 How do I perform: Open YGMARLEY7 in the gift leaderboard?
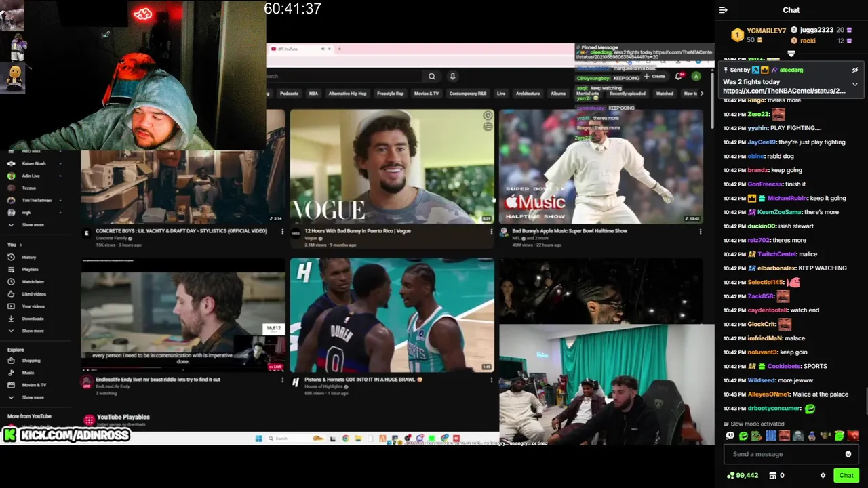pos(766,30)
